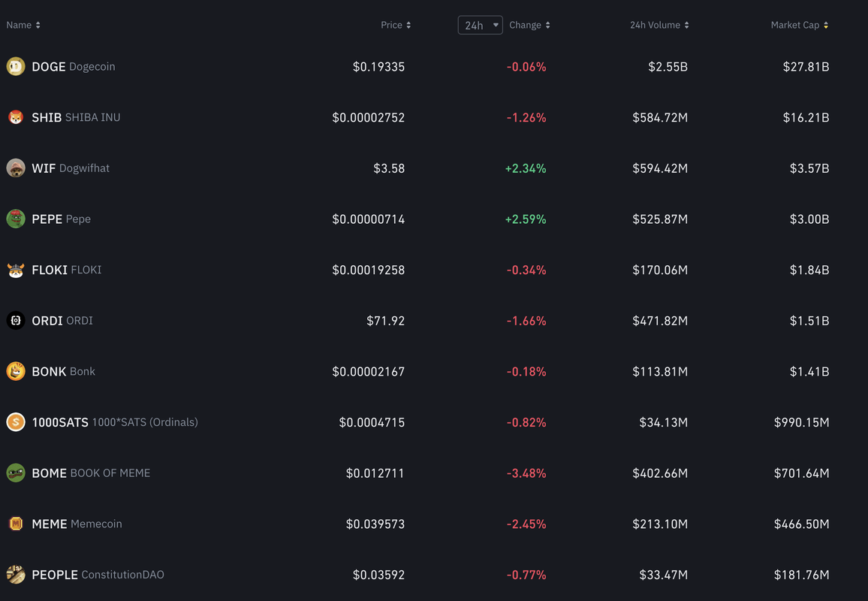Click the ORDI coin icon
The height and width of the screenshot is (601, 868).
coord(16,321)
